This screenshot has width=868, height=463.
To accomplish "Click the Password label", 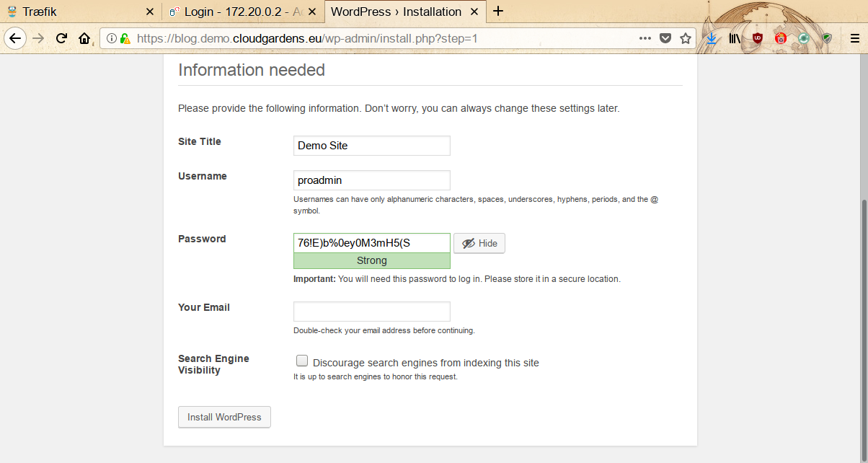I will (202, 239).
